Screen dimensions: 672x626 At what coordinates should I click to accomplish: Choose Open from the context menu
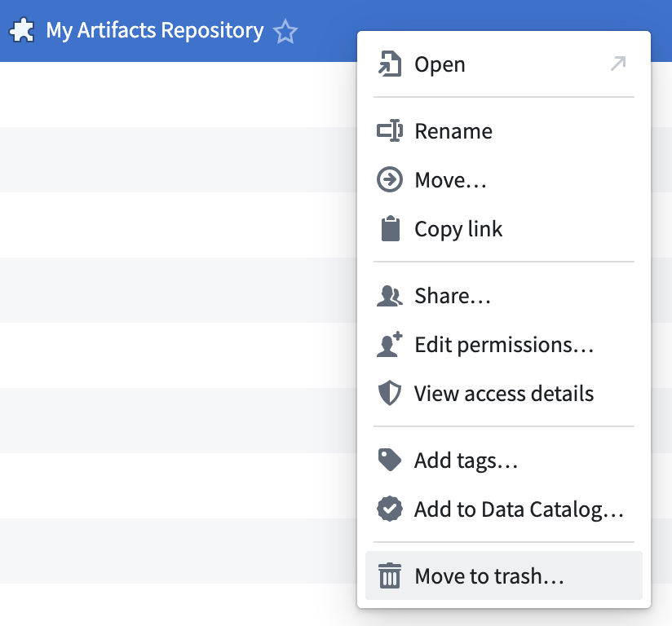point(503,64)
